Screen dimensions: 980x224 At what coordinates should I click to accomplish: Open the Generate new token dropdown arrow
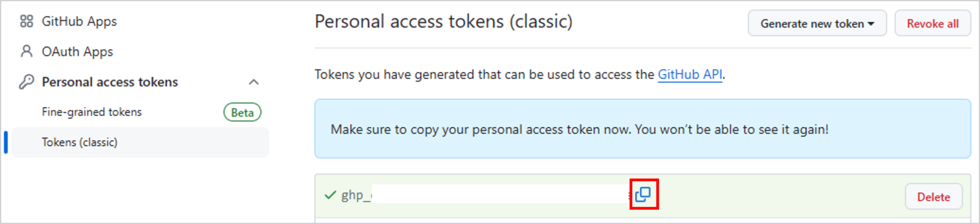(871, 24)
